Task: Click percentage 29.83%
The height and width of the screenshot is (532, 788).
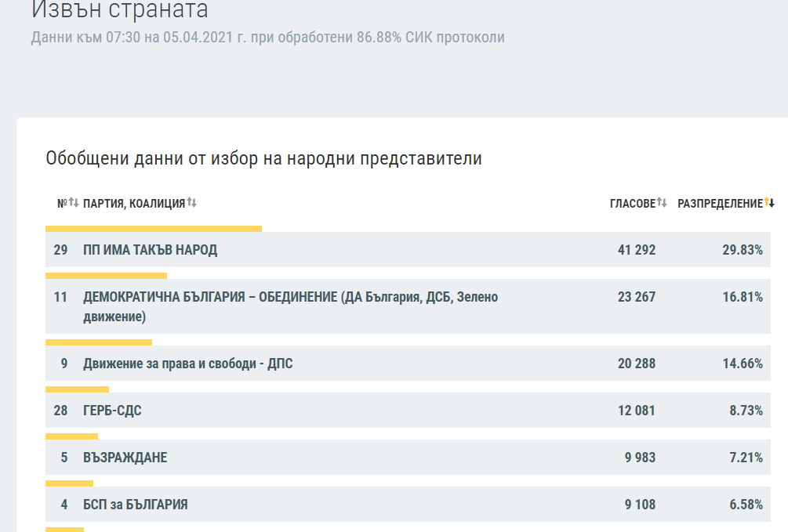Action: tap(743, 250)
